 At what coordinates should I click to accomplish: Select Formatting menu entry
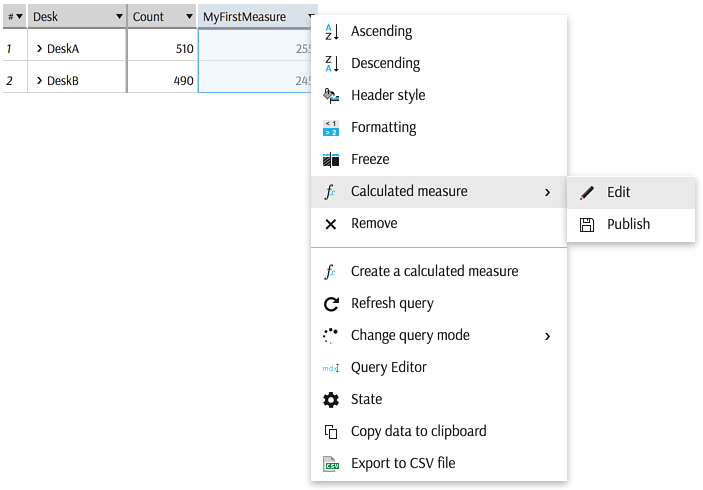(439, 127)
